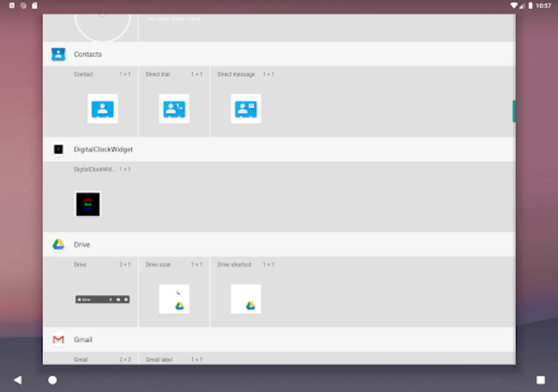The image size is (558, 392).
Task: Tap the SD card notification icon
Action: pyautogui.click(x=35, y=6)
